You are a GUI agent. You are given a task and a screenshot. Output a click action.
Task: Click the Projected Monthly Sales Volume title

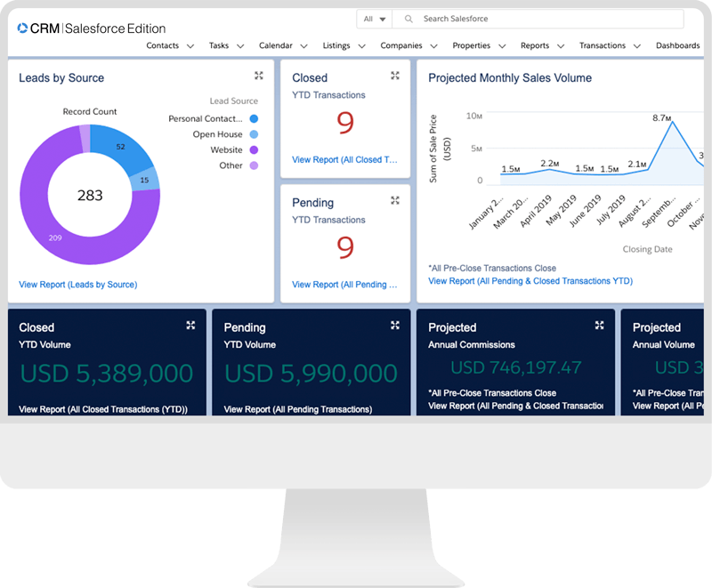(x=510, y=78)
